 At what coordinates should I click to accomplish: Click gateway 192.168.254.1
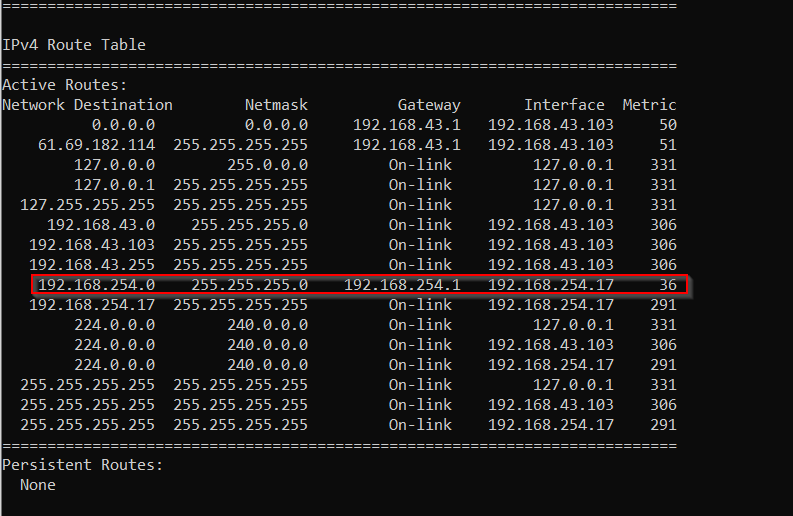point(402,284)
